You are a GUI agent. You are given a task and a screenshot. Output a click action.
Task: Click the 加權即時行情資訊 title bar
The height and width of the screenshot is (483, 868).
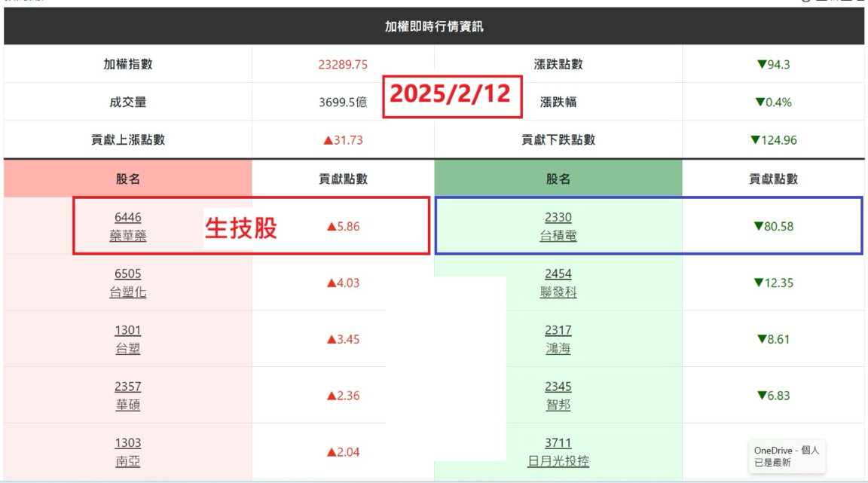[x=434, y=26]
